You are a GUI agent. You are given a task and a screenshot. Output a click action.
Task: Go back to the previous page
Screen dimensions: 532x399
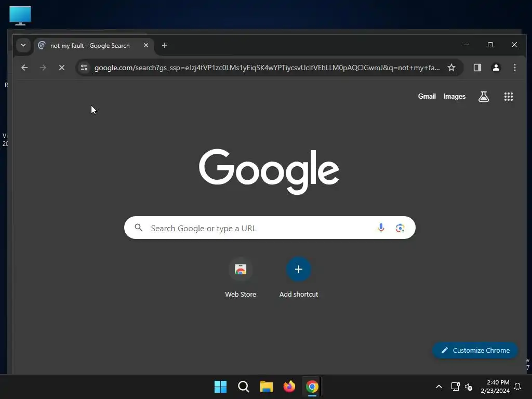pos(24,68)
